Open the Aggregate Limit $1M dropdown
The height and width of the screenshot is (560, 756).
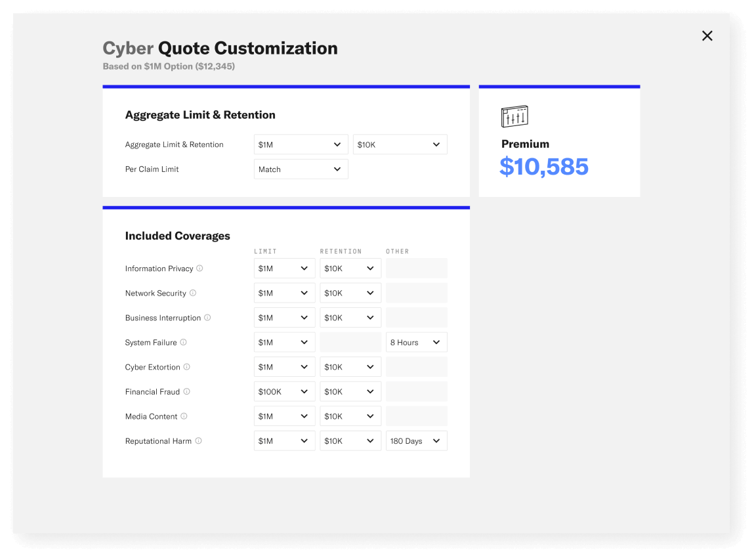pyautogui.click(x=301, y=144)
